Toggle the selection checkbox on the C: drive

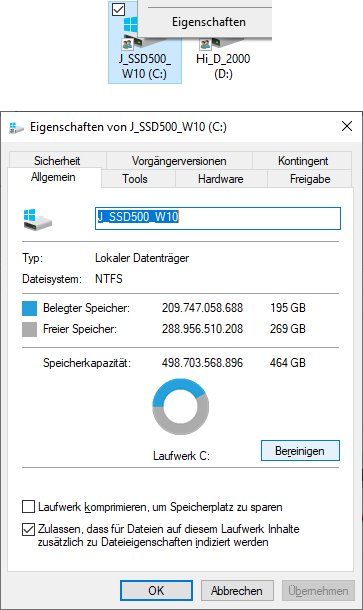point(118,9)
